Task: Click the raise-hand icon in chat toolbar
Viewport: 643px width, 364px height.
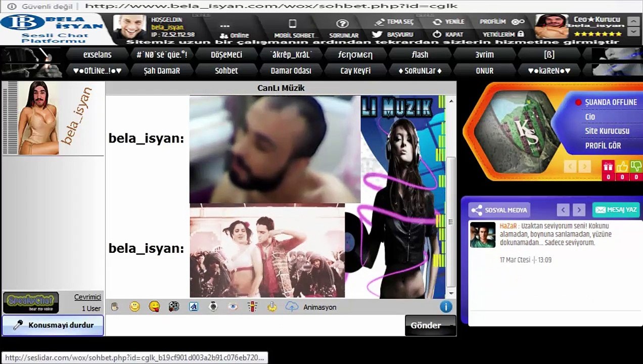Action: (115, 306)
